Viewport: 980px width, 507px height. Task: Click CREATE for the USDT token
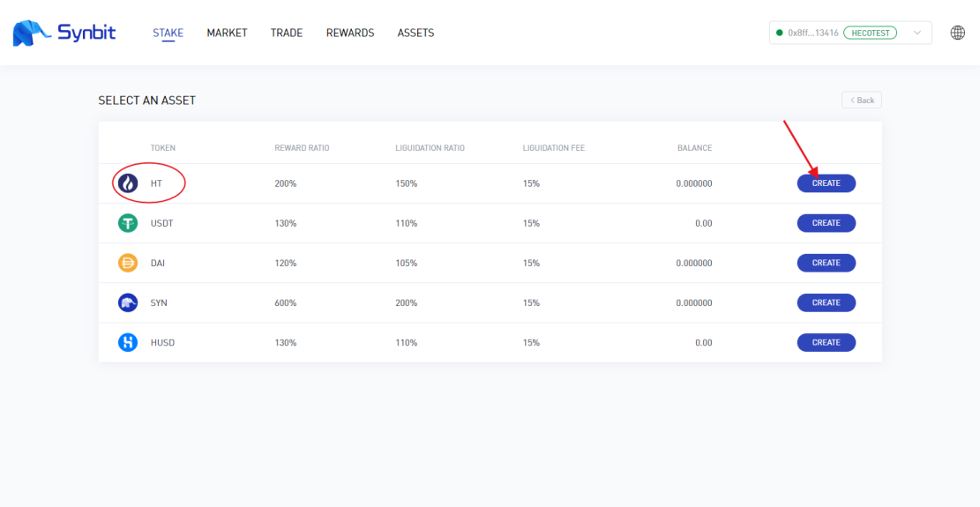(x=827, y=223)
